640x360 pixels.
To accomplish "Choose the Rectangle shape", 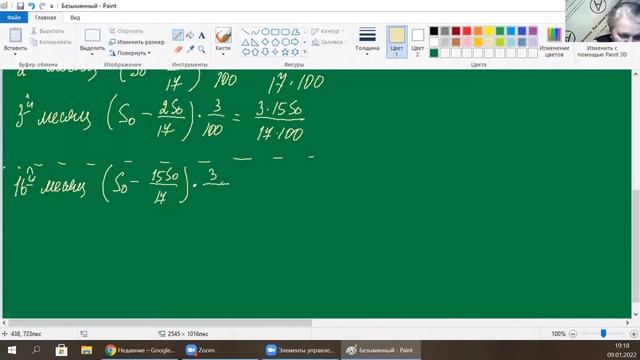I will click(275, 32).
